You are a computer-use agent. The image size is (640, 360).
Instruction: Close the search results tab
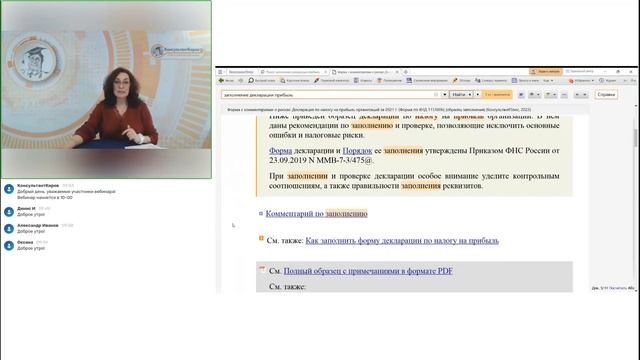coord(326,72)
